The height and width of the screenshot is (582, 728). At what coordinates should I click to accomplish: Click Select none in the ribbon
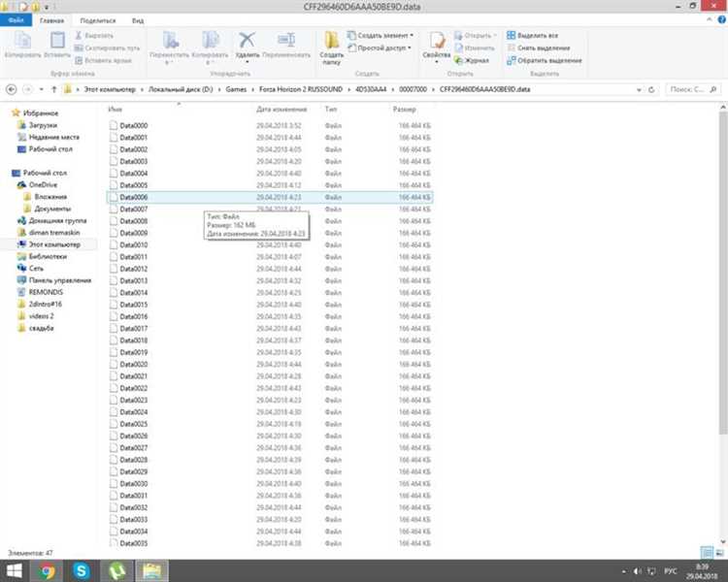pos(538,48)
